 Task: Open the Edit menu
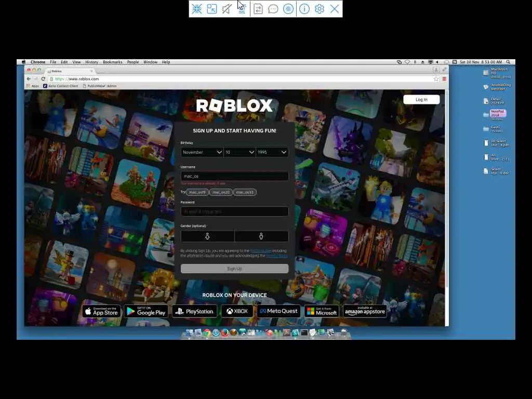pyautogui.click(x=64, y=62)
